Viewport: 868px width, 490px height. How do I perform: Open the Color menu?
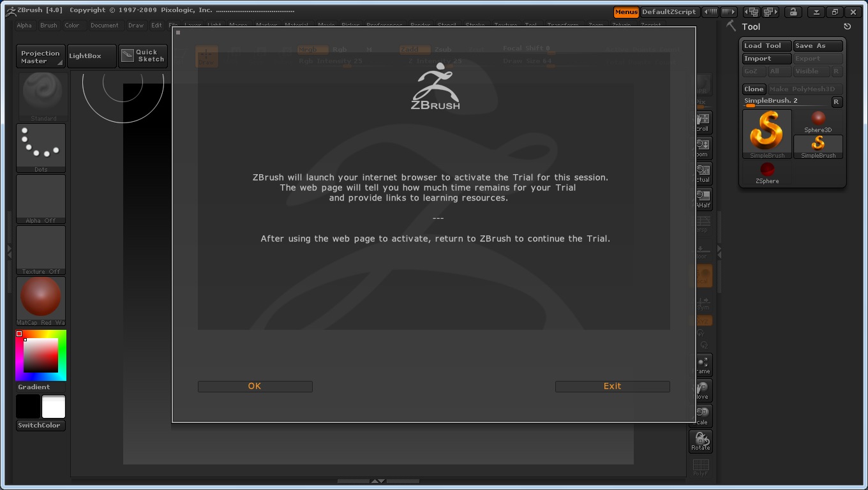tap(72, 26)
